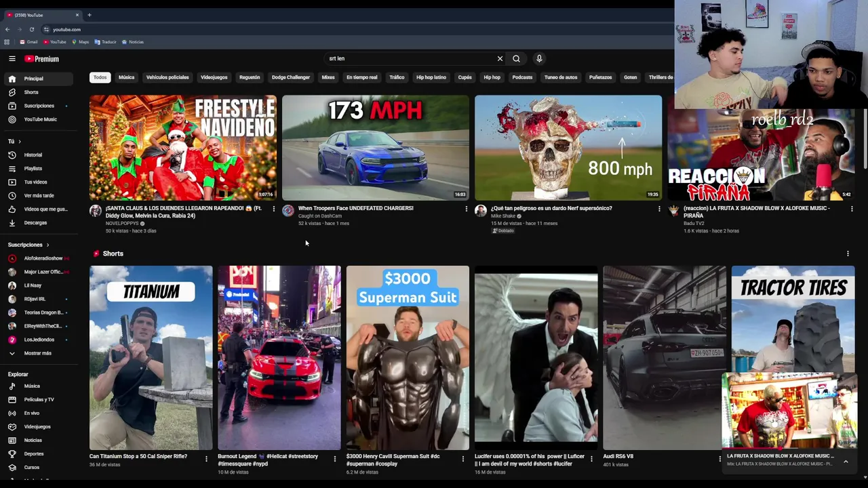Reload the page in browser

pyautogui.click(x=31, y=29)
